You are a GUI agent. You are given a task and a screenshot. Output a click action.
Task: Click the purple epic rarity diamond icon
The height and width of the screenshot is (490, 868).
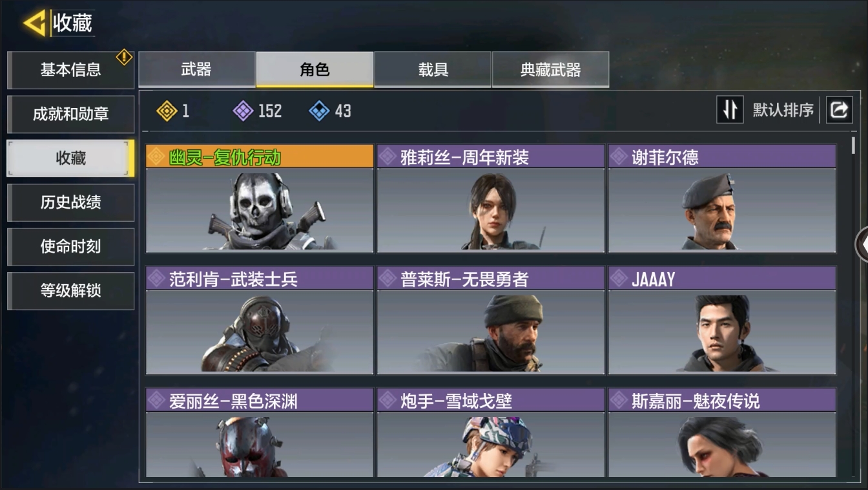click(243, 111)
